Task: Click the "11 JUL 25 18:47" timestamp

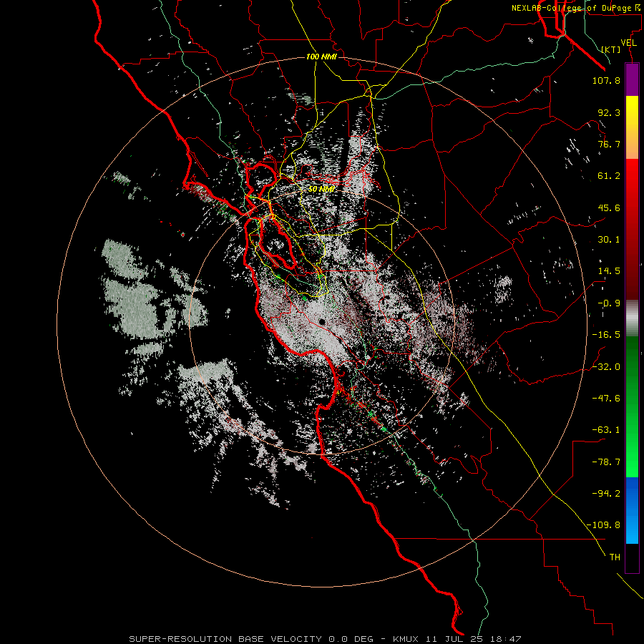Action: point(475,639)
